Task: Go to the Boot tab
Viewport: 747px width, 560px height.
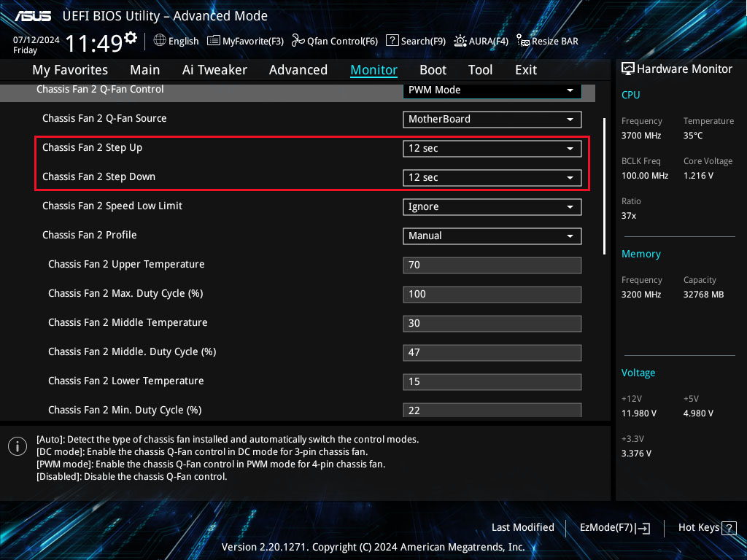Action: pos(433,70)
